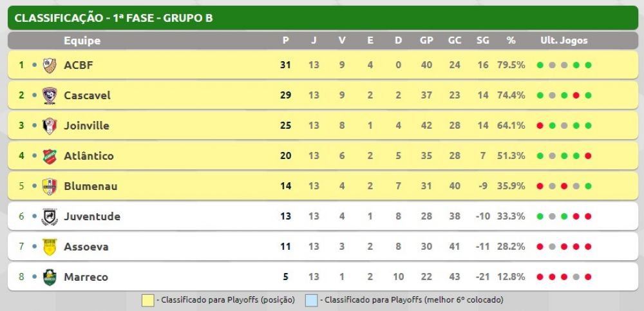Click the Cascavel team crest icon
Viewport: 644px width, 311px height.
click(x=50, y=95)
